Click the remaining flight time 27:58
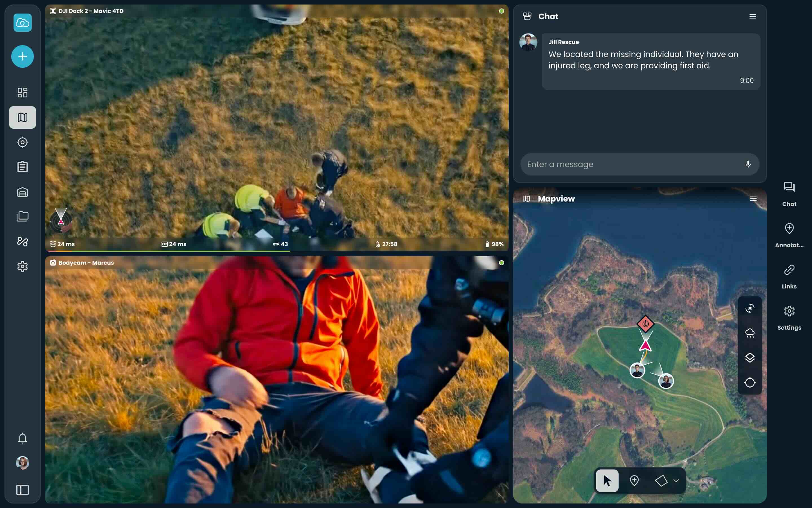Image resolution: width=812 pixels, height=508 pixels. point(386,244)
